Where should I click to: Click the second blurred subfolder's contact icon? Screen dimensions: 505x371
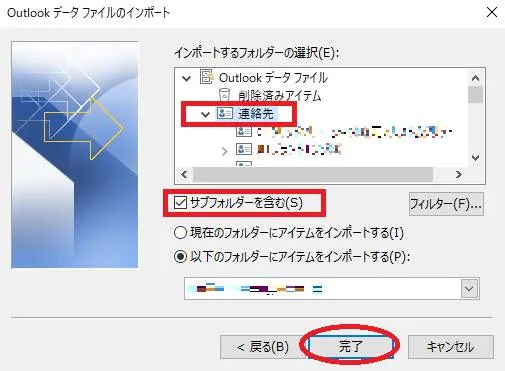point(244,149)
